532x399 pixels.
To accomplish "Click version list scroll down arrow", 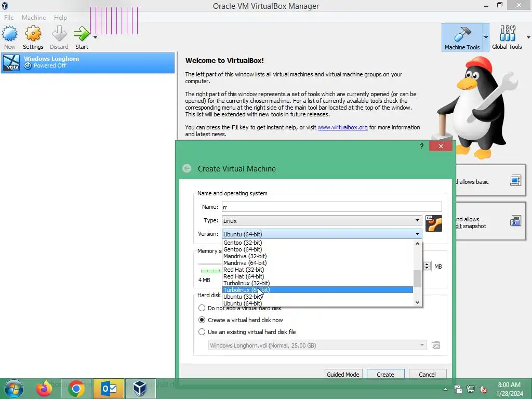I will tap(417, 302).
